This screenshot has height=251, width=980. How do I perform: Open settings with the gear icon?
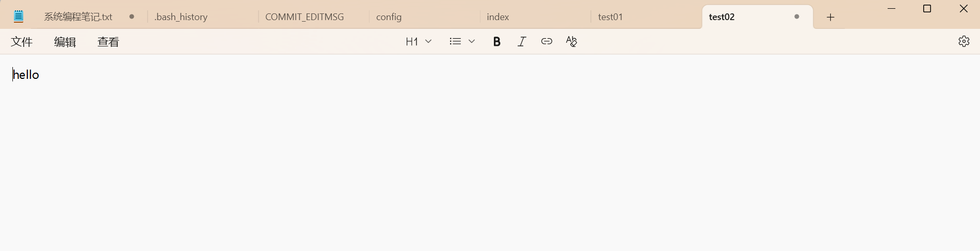point(963,41)
